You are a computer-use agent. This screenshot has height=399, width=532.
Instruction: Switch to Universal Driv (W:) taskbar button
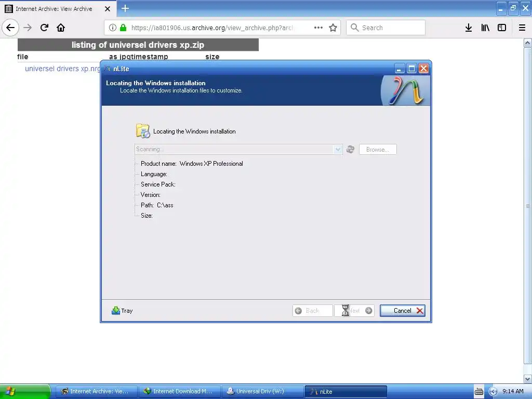262,392
